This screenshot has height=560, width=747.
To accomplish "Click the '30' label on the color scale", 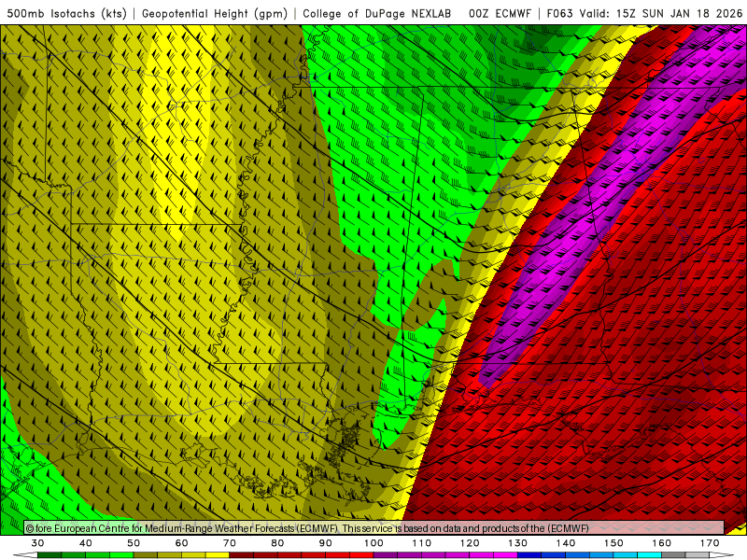I will [x=37, y=543].
